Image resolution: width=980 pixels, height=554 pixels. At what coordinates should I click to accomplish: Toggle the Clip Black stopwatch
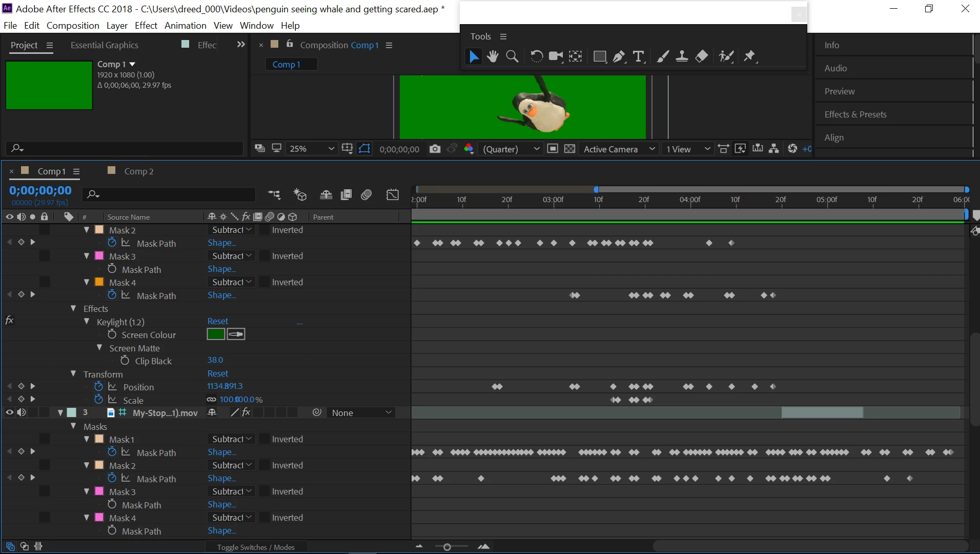pos(125,361)
